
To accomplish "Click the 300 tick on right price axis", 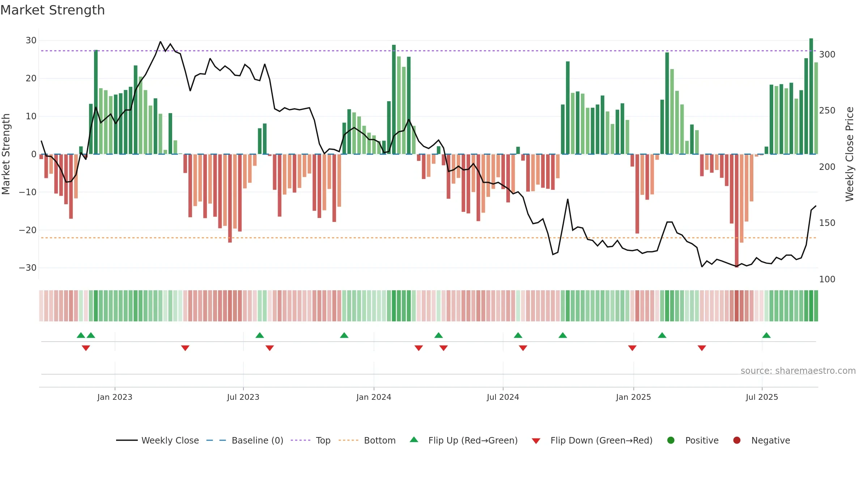I will 827,55.
